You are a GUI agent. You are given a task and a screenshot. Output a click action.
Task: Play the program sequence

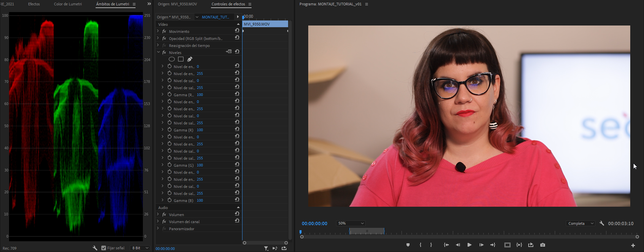(470, 245)
